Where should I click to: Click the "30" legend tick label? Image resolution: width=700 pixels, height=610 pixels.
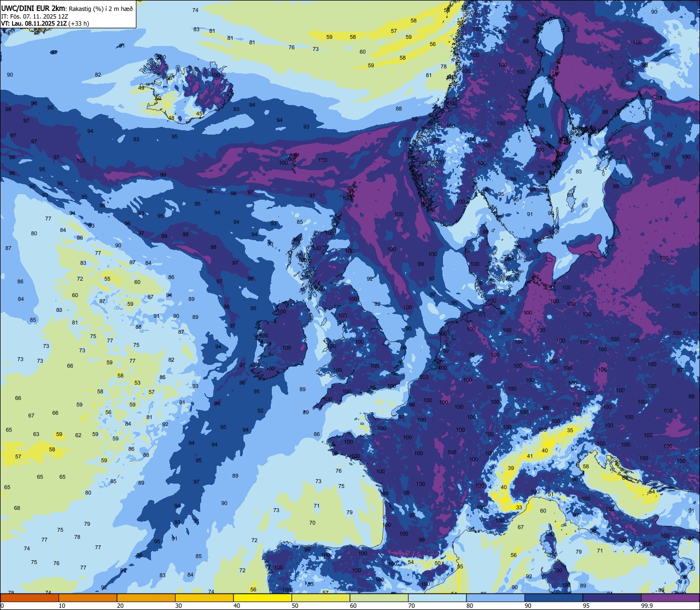(x=179, y=606)
